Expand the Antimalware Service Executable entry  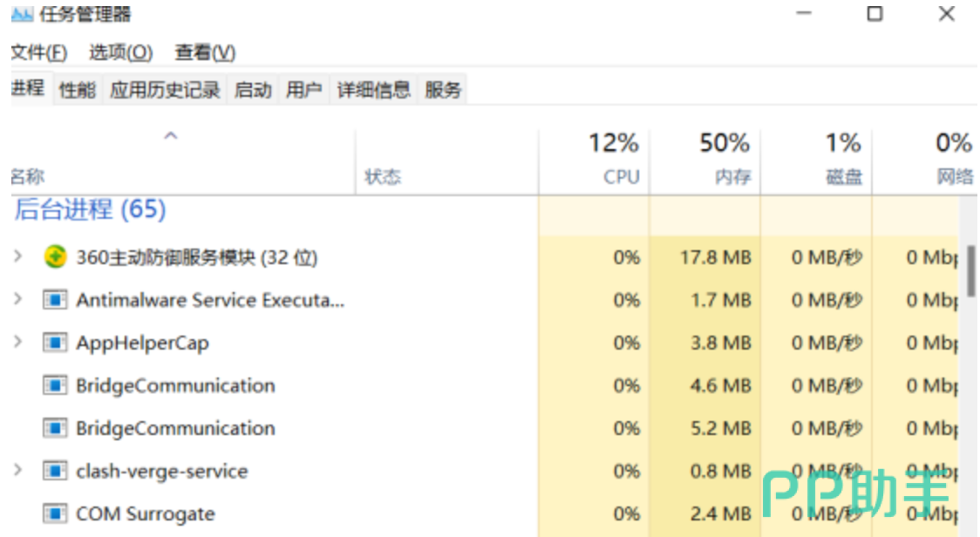click(x=18, y=299)
